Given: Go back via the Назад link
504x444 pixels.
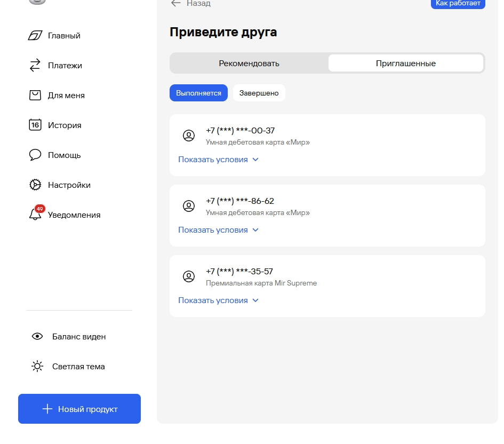Looking at the screenshot, I should 198,3.
